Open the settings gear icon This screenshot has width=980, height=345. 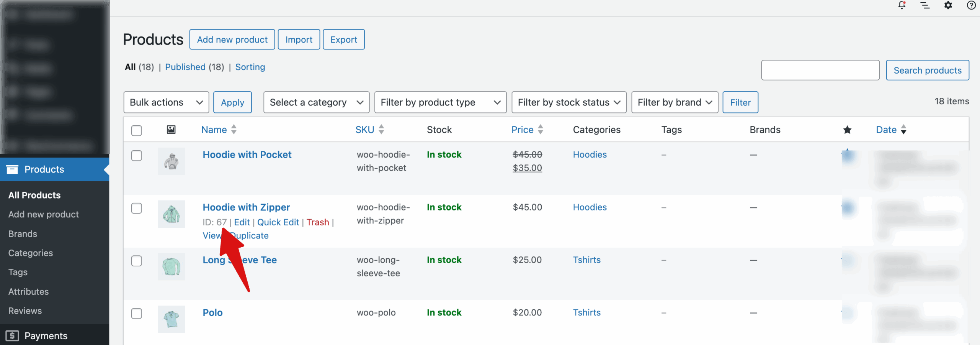pos(948,5)
